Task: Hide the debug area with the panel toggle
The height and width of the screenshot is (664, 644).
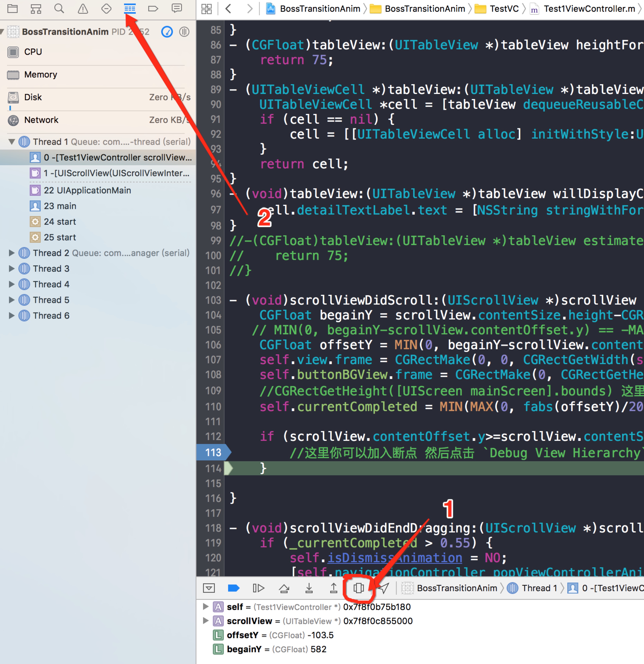Action: coord(209,588)
